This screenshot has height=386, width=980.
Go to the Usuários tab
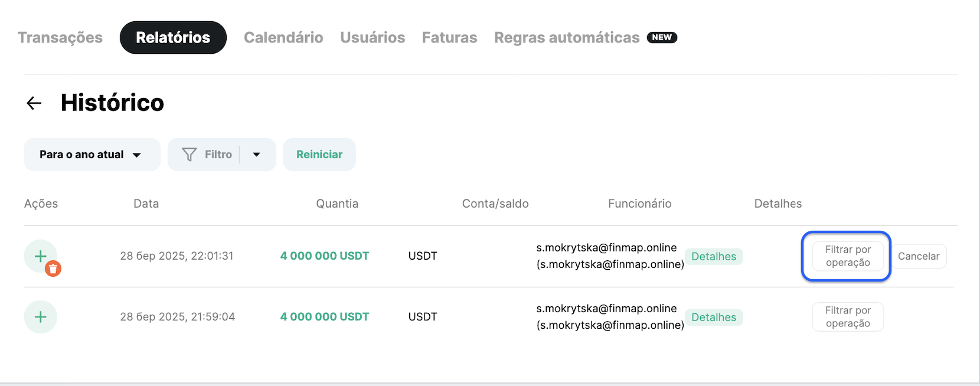[373, 38]
